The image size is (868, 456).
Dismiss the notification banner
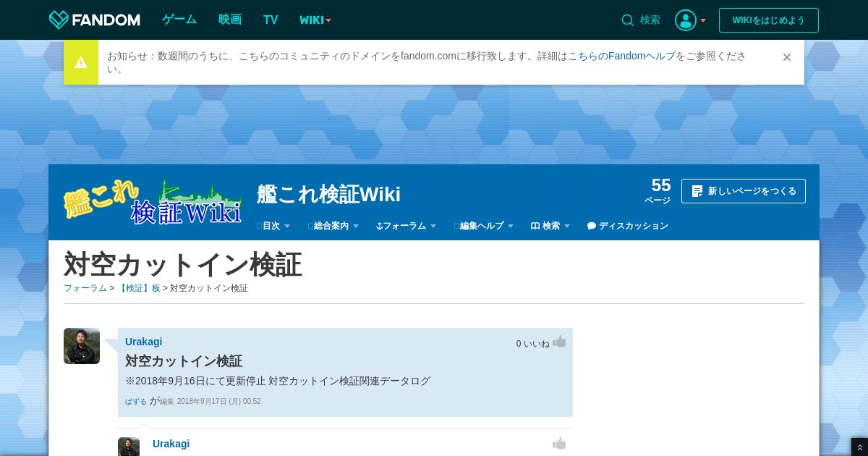[787, 57]
